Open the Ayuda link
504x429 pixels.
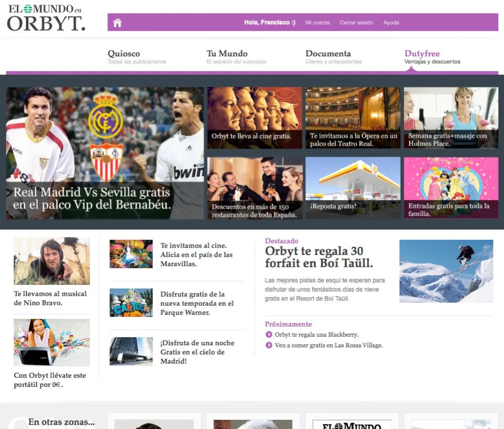click(391, 22)
